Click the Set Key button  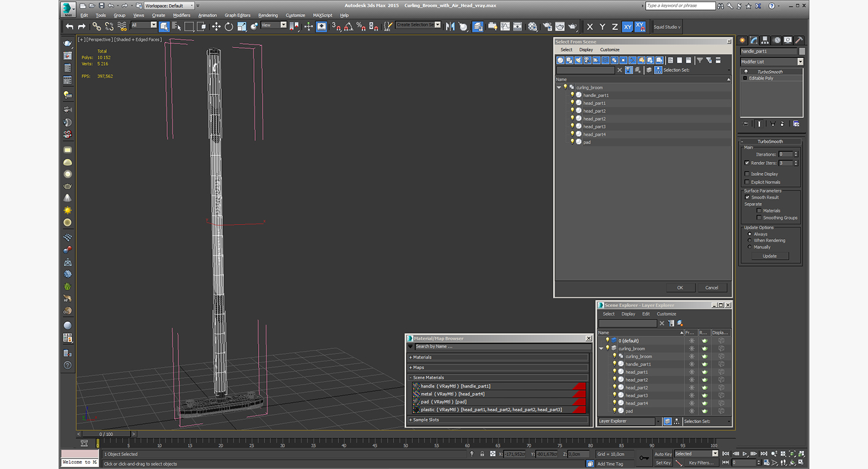click(663, 463)
